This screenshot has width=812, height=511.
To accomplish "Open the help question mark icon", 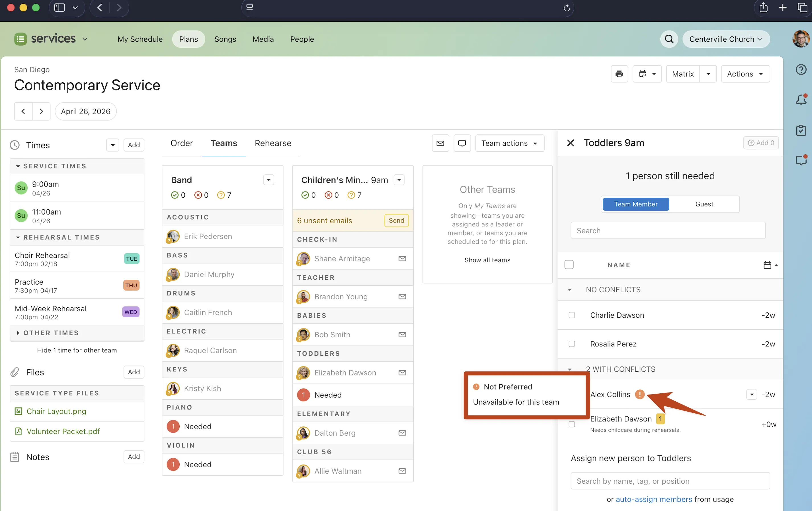I will 801,70.
